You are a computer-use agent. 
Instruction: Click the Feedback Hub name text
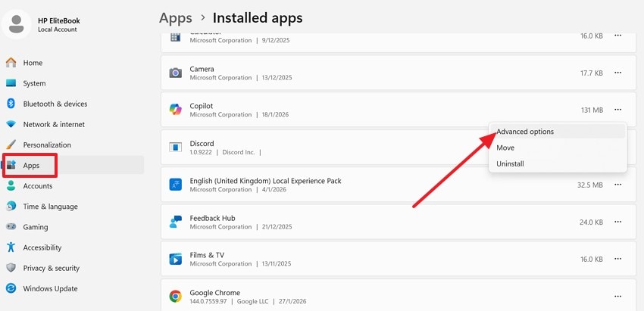pyautogui.click(x=212, y=218)
